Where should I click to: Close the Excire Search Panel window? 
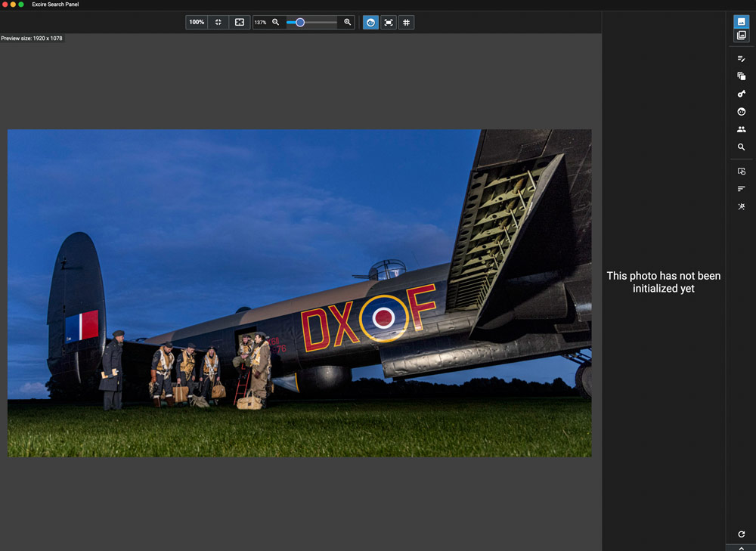click(x=5, y=5)
